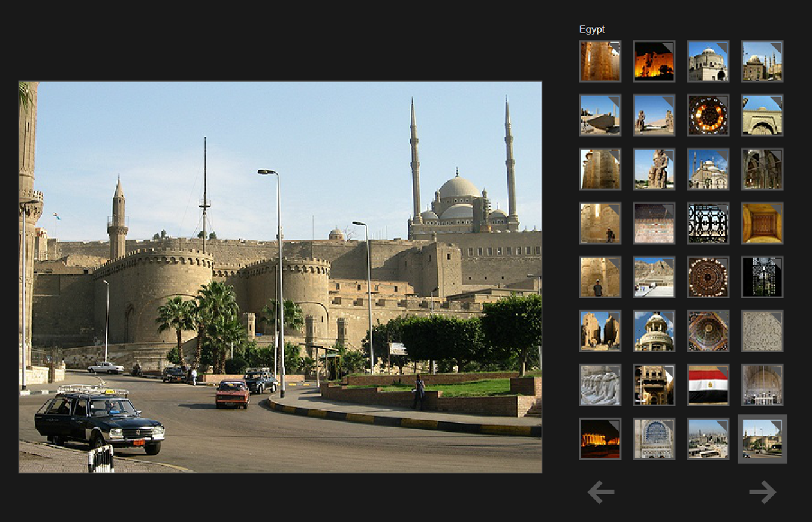
Task: Open the glowing orange ring of lights thumbnail
Action: click(x=708, y=115)
